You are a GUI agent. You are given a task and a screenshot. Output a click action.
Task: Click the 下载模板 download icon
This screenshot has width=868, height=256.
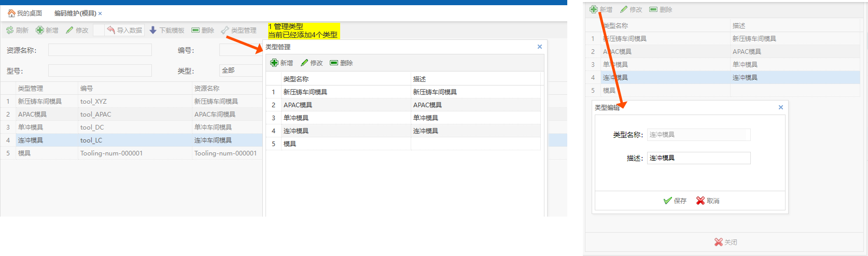[x=153, y=31]
